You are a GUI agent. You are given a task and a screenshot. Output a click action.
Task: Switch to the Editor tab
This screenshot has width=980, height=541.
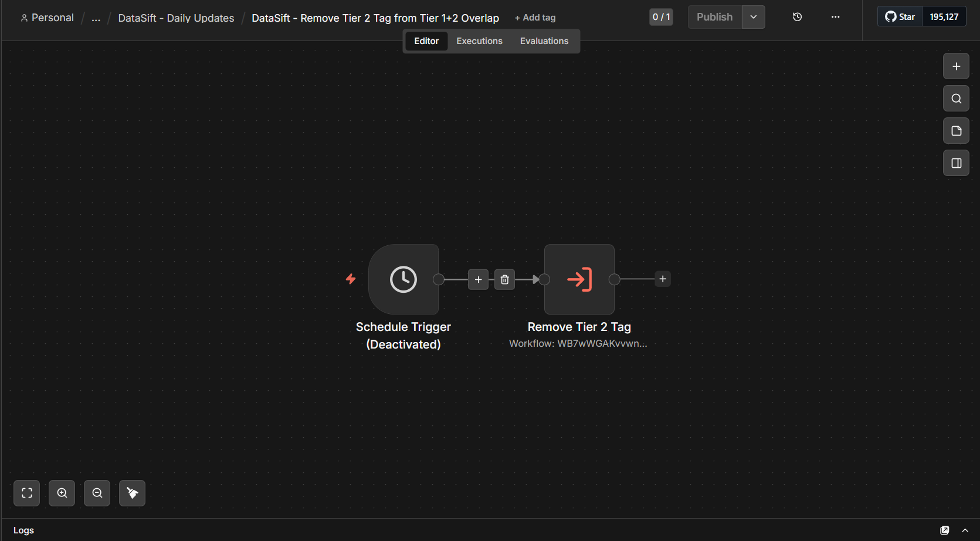coord(426,41)
